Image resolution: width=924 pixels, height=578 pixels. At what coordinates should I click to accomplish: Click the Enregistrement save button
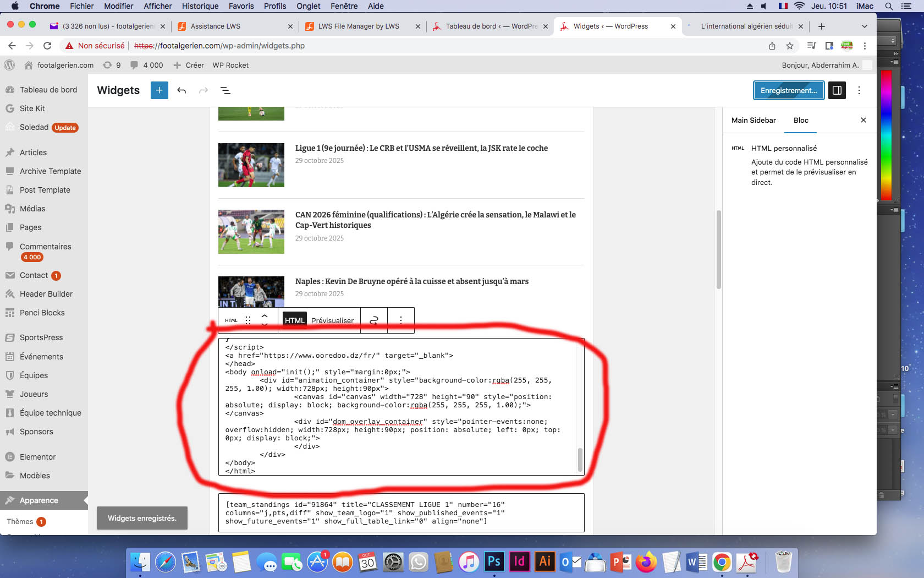(789, 90)
